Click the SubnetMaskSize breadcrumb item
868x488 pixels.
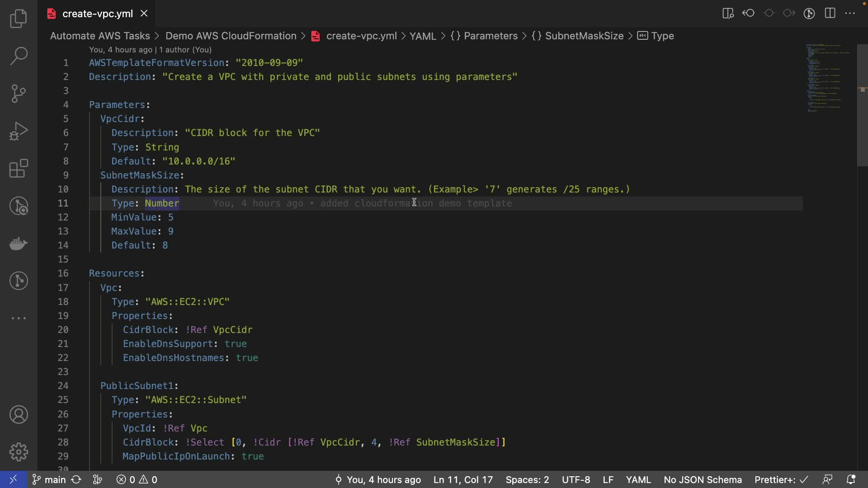tap(584, 36)
